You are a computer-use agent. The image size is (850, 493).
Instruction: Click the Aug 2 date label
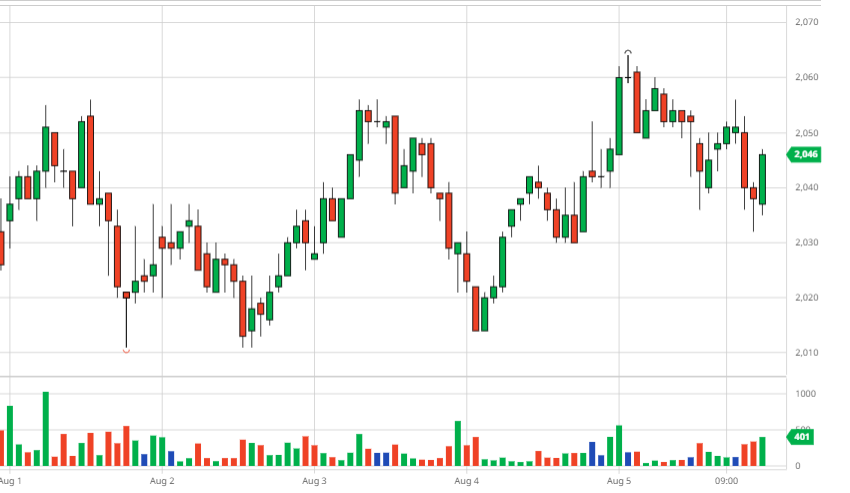coord(162,481)
